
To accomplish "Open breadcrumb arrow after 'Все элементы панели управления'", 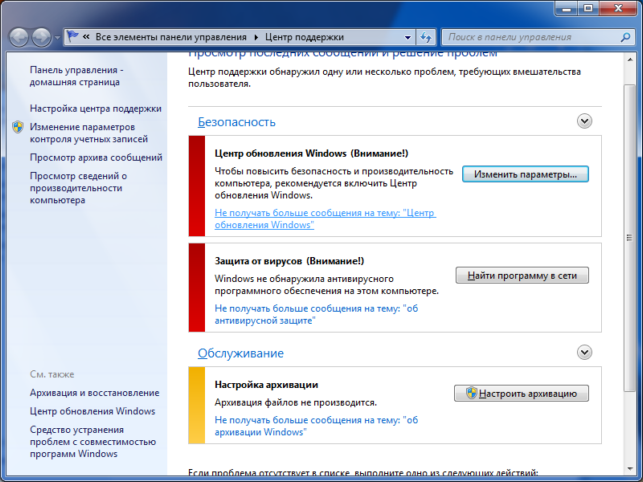I will pyautogui.click(x=256, y=37).
